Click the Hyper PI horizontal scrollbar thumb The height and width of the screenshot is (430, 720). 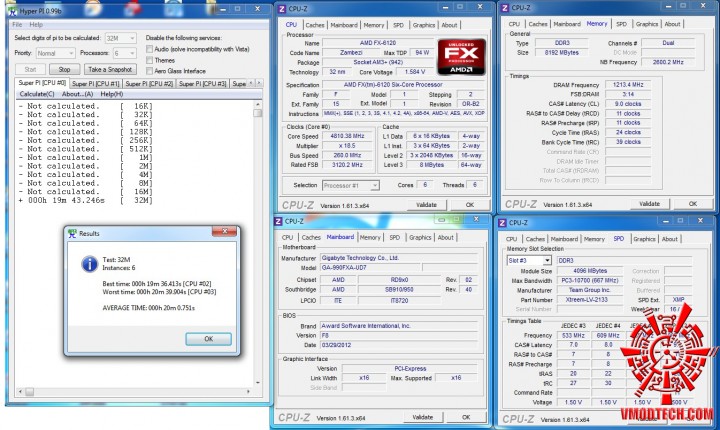pos(29,392)
